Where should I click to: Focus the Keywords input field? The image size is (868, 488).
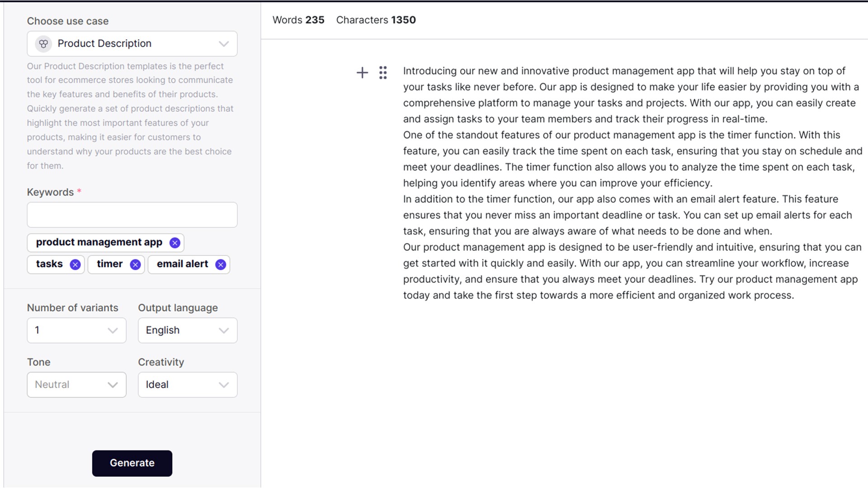pyautogui.click(x=132, y=215)
